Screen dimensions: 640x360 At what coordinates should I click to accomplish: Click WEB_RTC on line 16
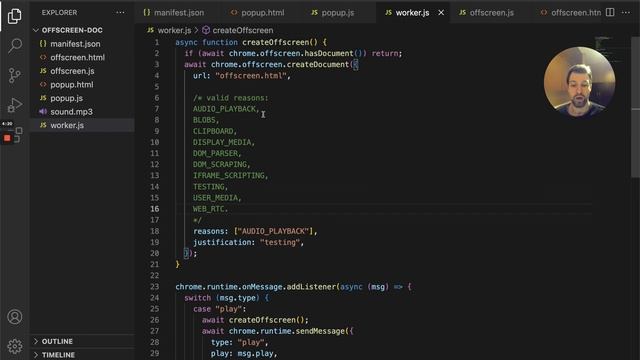(209, 209)
